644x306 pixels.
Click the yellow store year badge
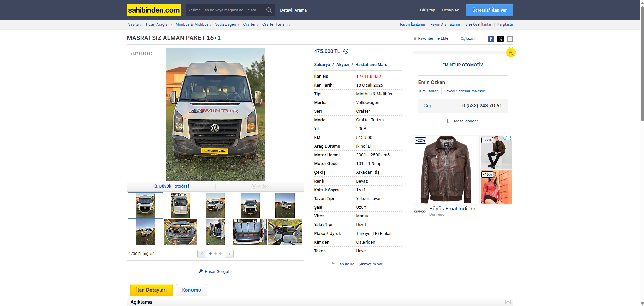click(511, 52)
